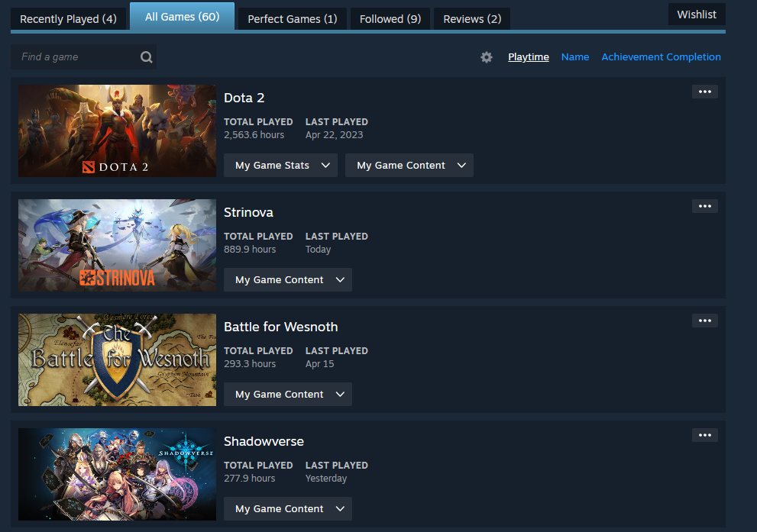Open the Strinova game artwork
Image resolution: width=757 pixels, height=532 pixels.
118,246
